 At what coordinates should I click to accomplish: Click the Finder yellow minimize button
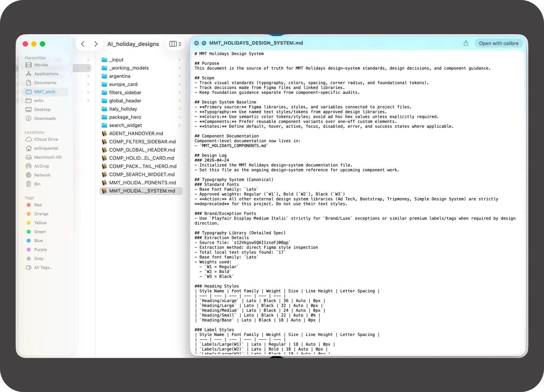point(34,44)
